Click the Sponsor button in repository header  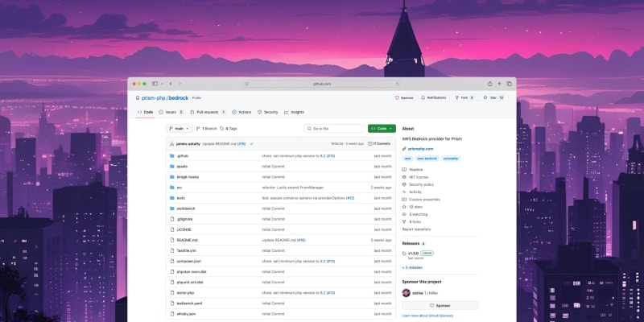click(x=404, y=97)
